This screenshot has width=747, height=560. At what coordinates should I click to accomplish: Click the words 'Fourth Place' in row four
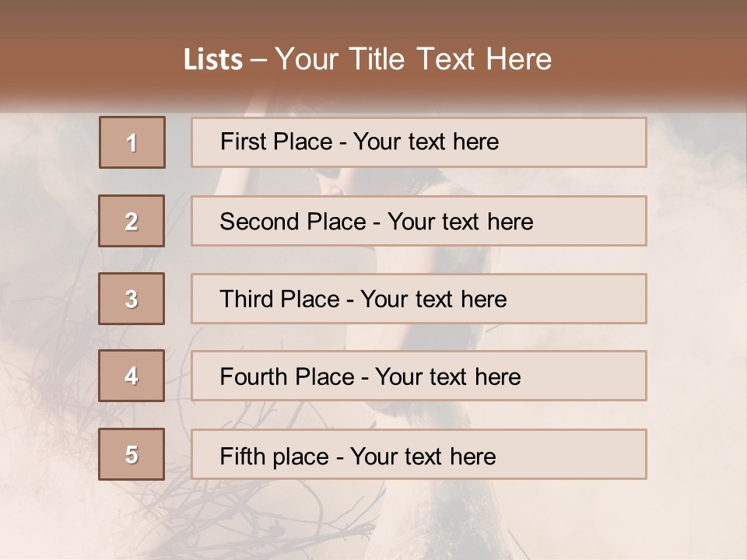click(287, 376)
